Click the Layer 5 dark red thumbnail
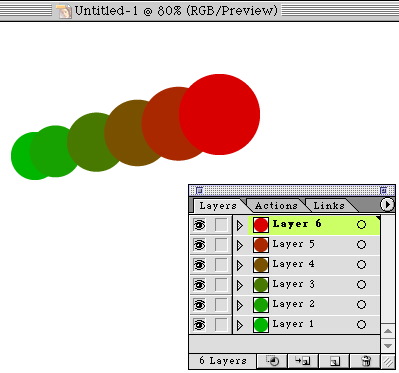 (x=261, y=245)
